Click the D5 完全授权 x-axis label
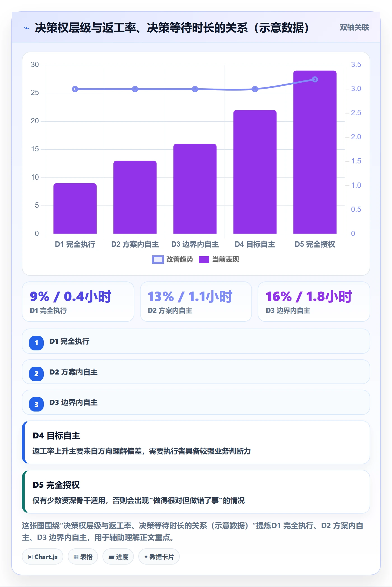Image resolution: width=392 pixels, height=587 pixels. point(315,244)
